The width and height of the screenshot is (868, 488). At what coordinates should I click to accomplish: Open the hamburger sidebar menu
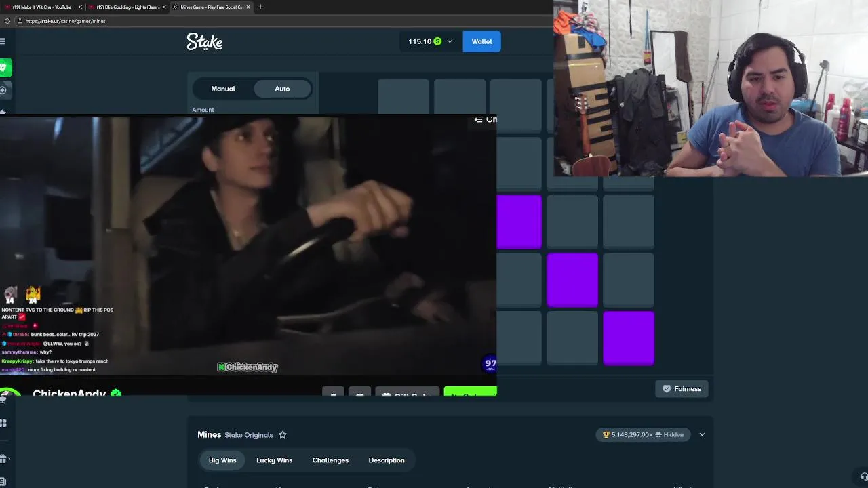coord(3,41)
